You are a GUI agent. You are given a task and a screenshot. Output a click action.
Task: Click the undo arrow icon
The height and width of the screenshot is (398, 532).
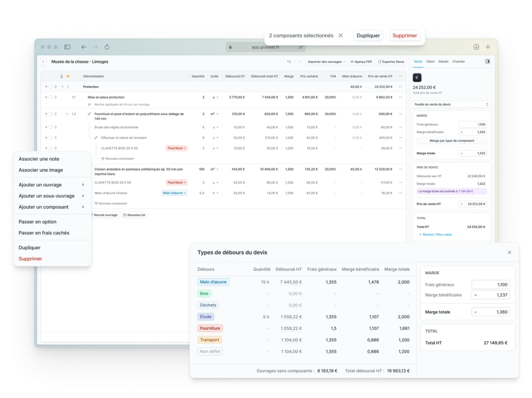(x=289, y=62)
